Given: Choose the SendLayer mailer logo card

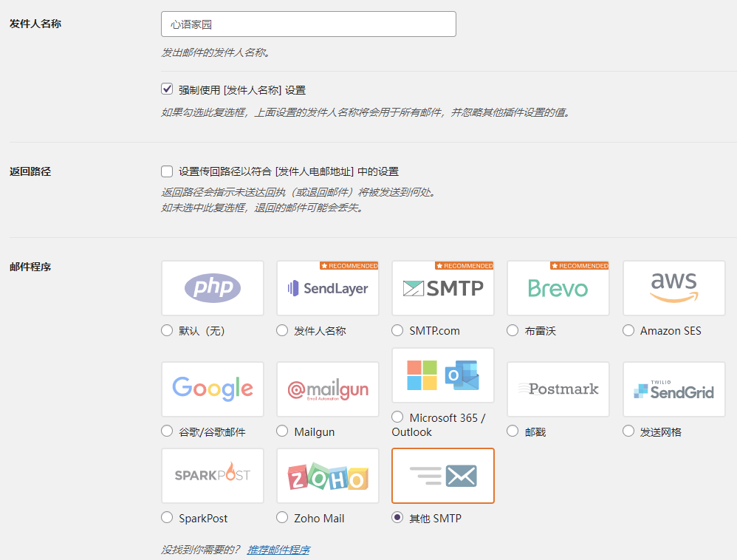Looking at the screenshot, I should (x=328, y=288).
